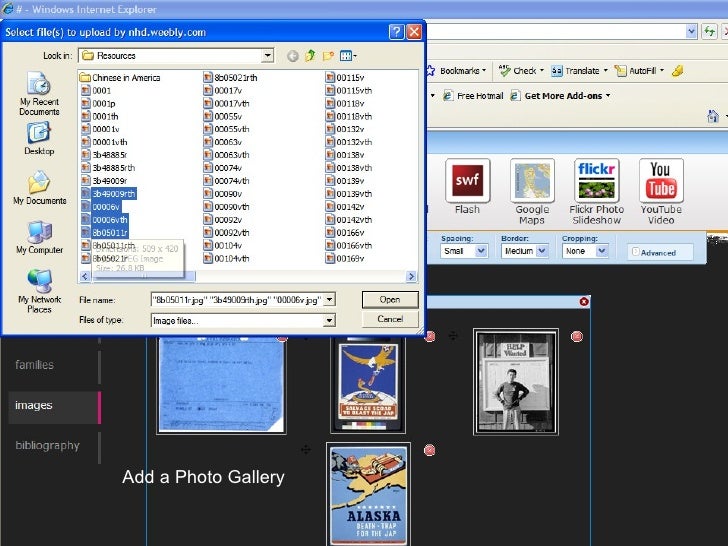Click the Up One Level icon

coord(310,56)
